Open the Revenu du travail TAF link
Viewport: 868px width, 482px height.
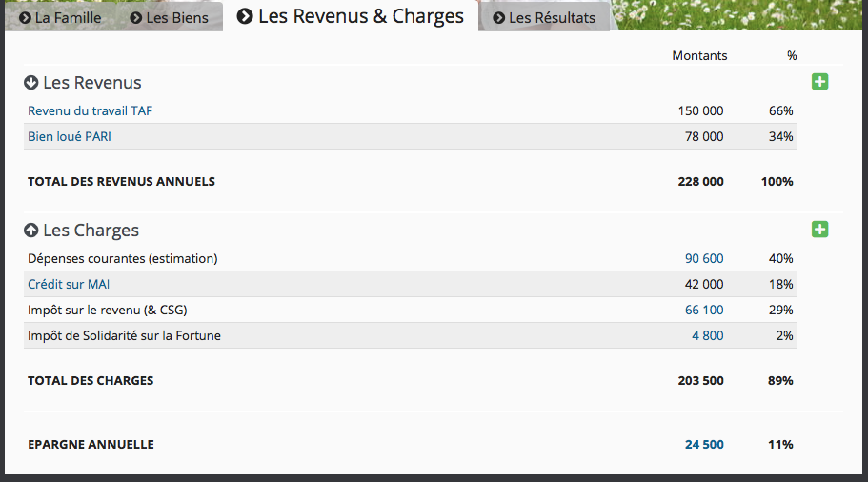[x=91, y=110]
